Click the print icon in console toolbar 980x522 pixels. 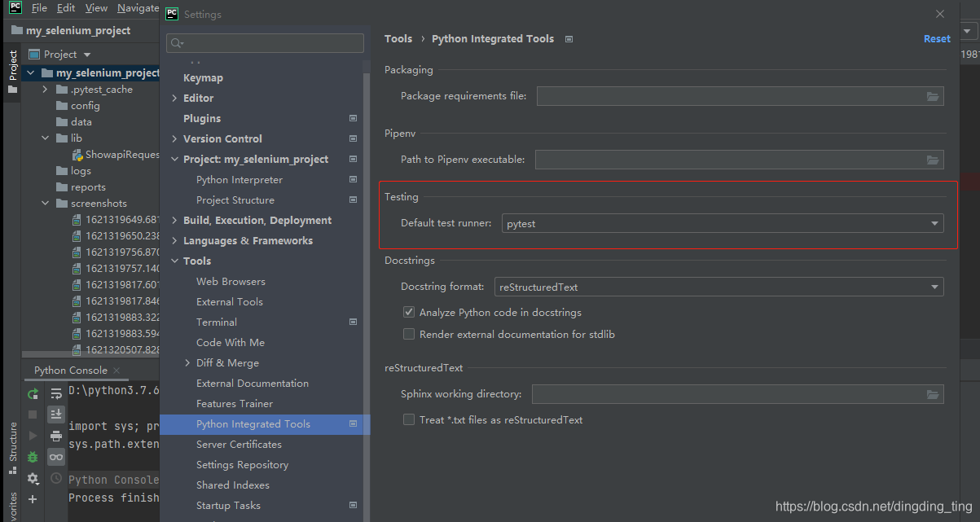pos(56,436)
